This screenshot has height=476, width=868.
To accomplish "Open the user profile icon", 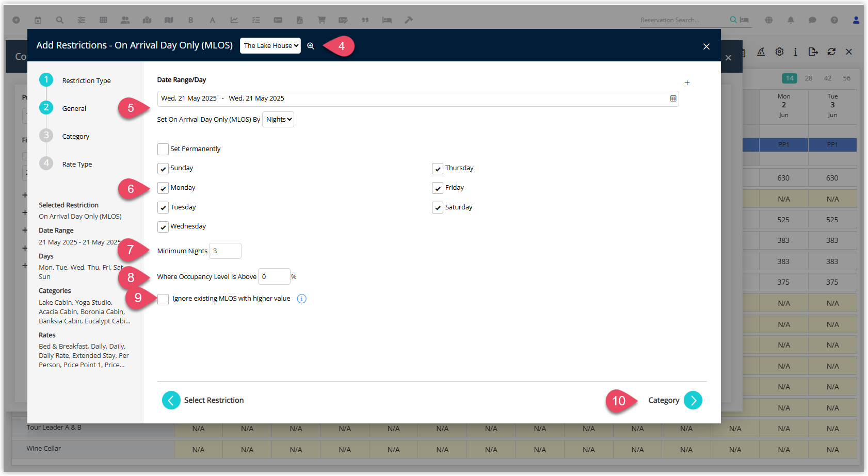I will 856,20.
